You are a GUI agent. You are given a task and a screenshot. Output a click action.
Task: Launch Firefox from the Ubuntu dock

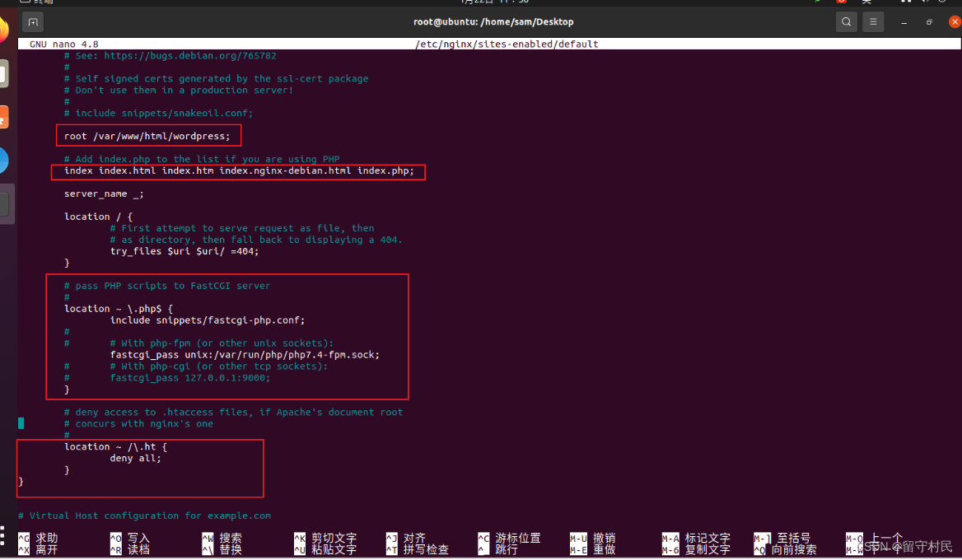(3, 30)
